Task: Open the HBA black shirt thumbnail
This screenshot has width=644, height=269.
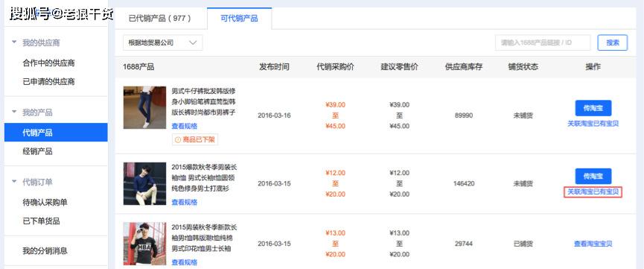Action: tap(144, 244)
